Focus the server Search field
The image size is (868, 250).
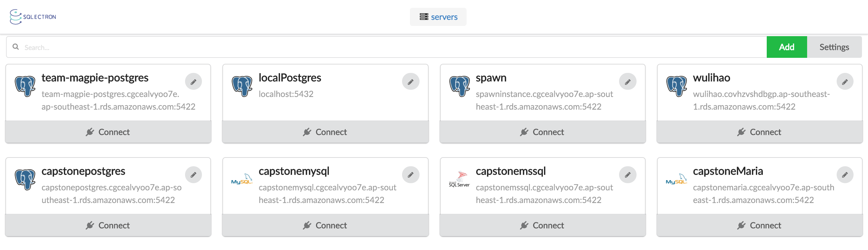(x=386, y=47)
